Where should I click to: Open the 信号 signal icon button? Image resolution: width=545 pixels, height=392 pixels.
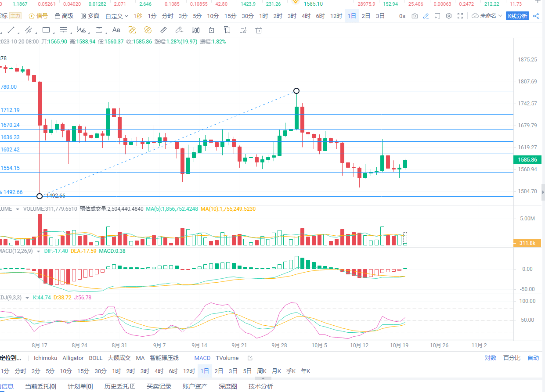[38, 16]
